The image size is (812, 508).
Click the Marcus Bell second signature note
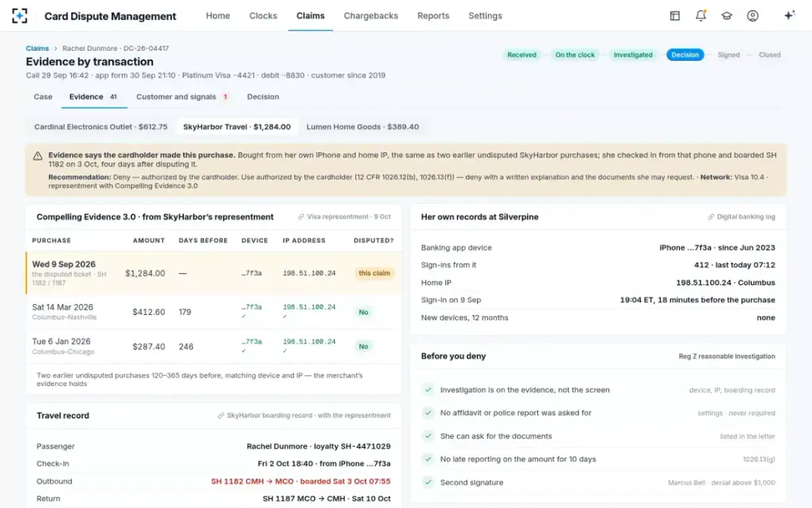(721, 483)
